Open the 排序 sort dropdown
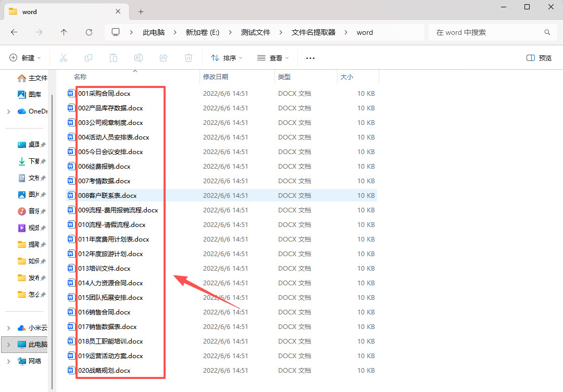Image resolution: width=563 pixels, height=392 pixels. click(x=227, y=58)
